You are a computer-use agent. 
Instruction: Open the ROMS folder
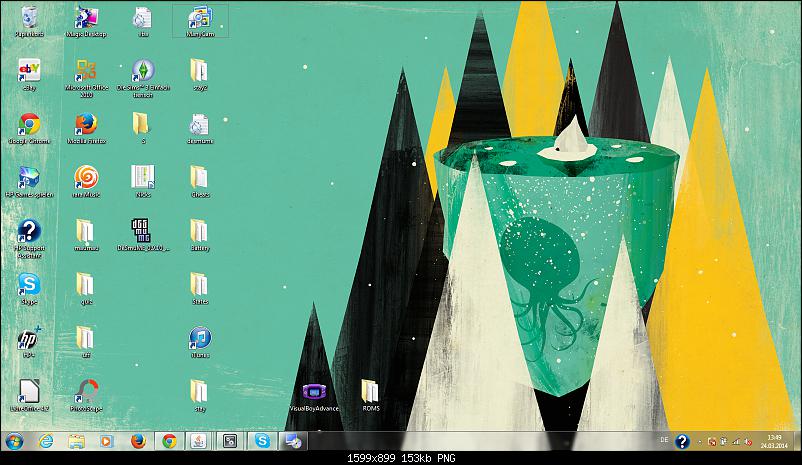(371, 395)
